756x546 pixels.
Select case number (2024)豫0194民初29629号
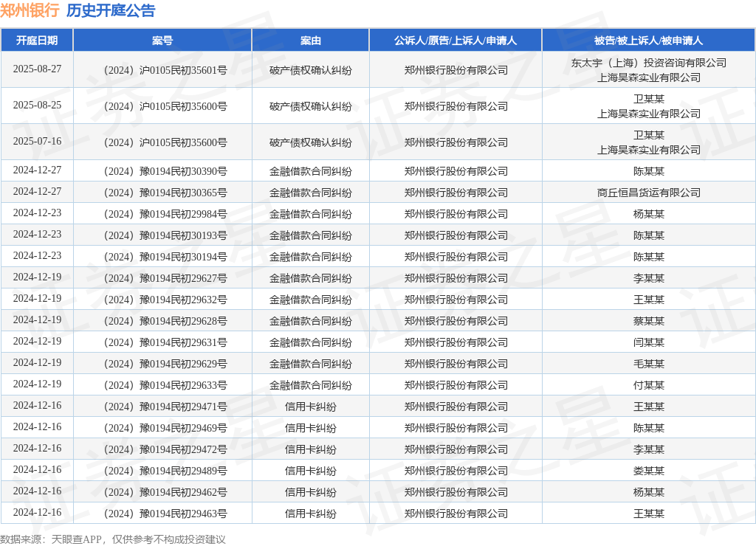(x=162, y=364)
